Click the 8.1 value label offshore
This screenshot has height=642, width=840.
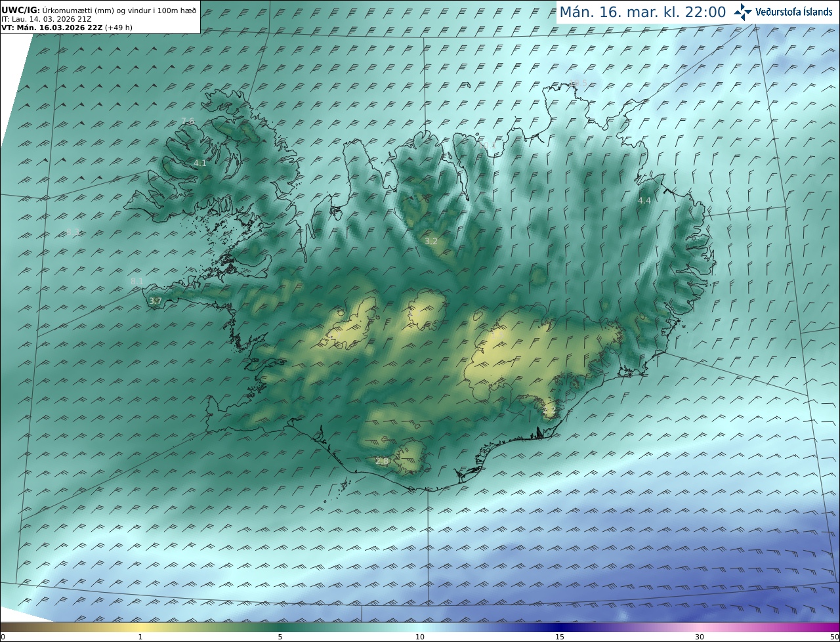(x=137, y=281)
